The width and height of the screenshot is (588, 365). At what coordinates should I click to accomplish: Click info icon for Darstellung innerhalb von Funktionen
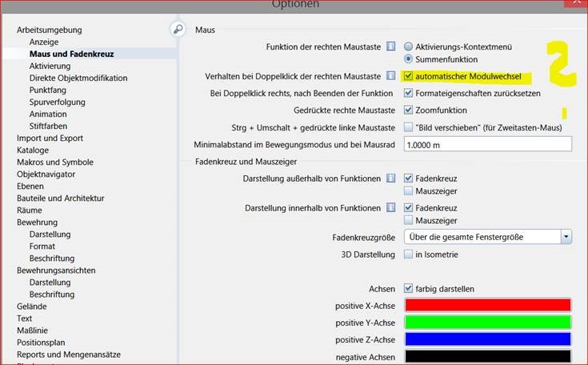391,207
